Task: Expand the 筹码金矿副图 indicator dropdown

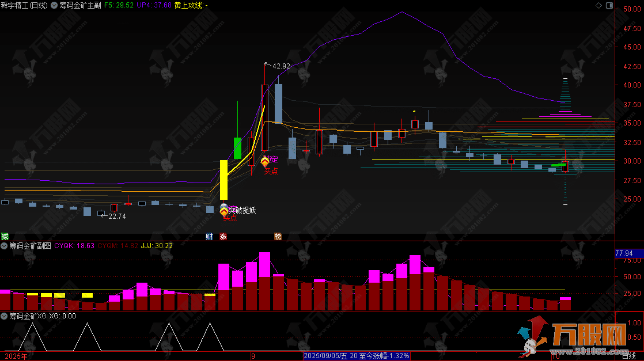Action: pyautogui.click(x=5, y=246)
